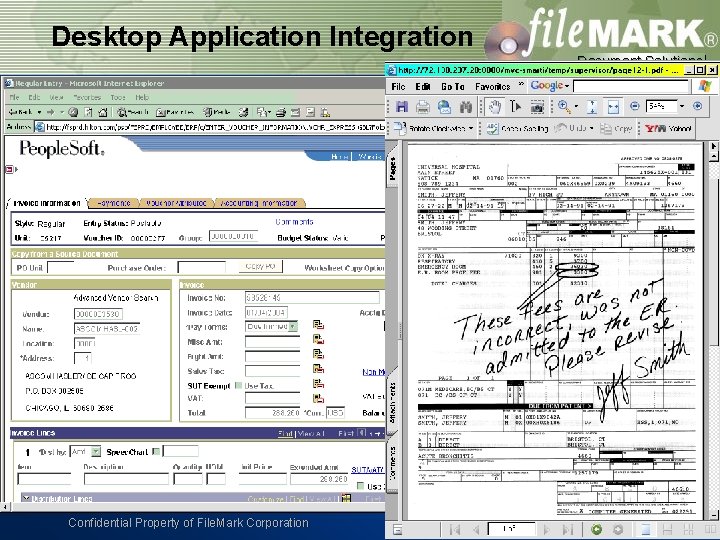Click the Customize link in Distribution Lines
Viewport: 720px width, 540px height.
(265, 499)
